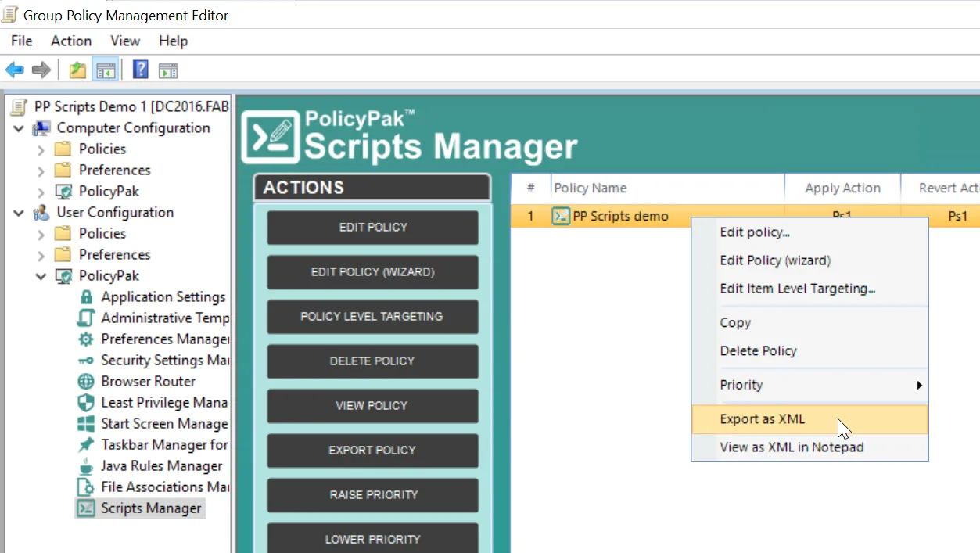
Task: Click the User Configuration user icon
Action: (x=41, y=213)
